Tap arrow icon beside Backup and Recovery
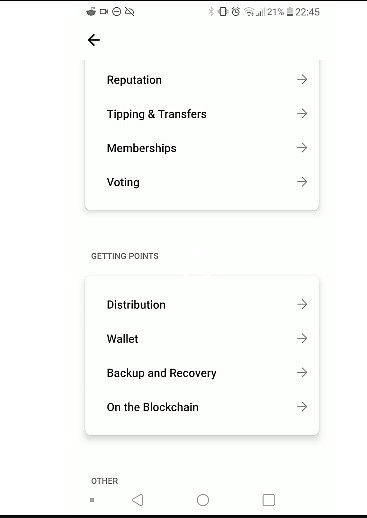367x518 pixels. 302,372
